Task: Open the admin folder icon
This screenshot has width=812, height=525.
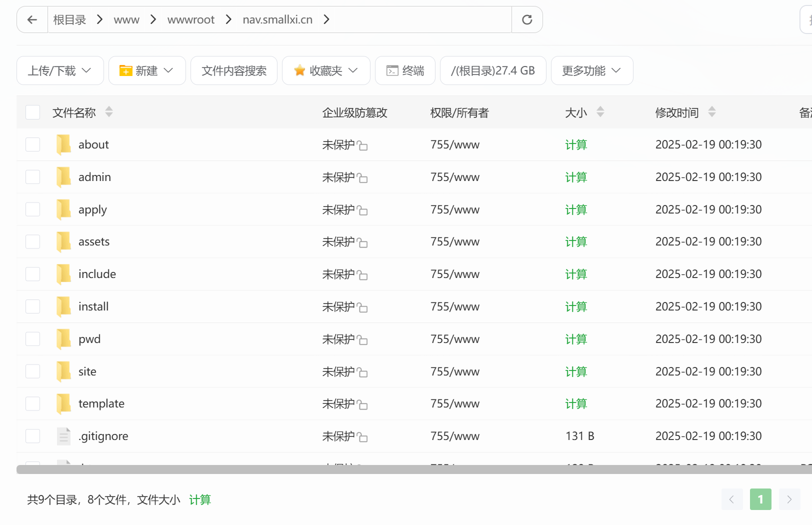Action: click(63, 177)
